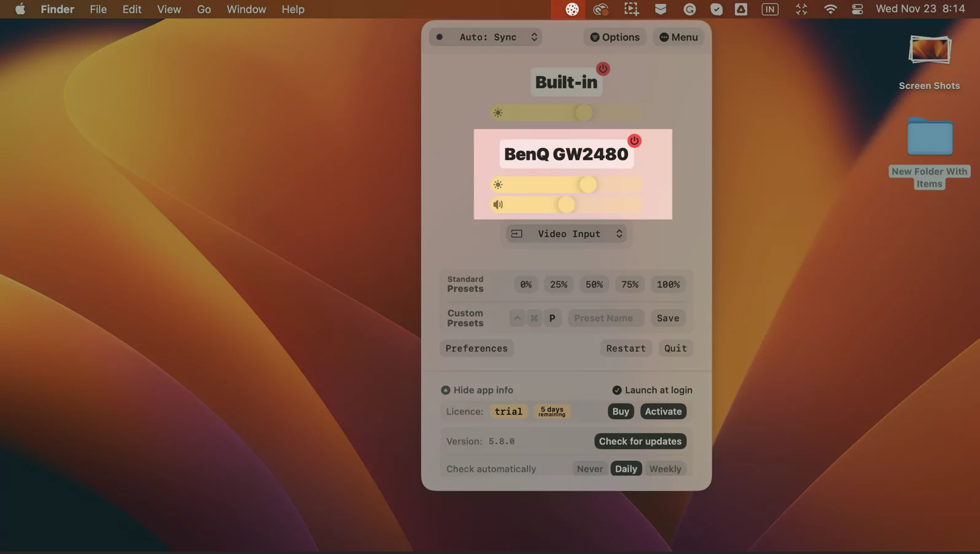Click the Buy licence button
This screenshot has width=980, height=554.
(621, 412)
